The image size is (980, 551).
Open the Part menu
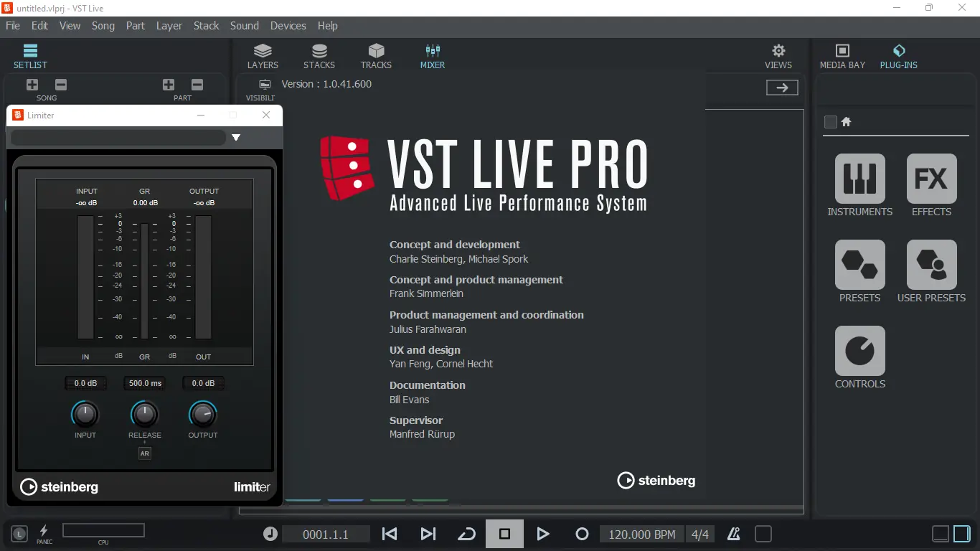click(x=136, y=26)
